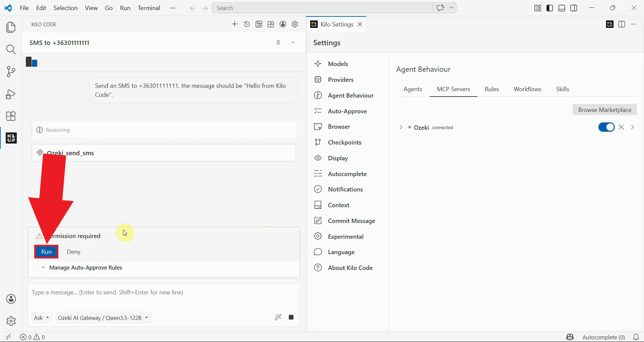644x342 pixels.
Task: Open the Explorer view in the activity bar
Action: point(11,27)
